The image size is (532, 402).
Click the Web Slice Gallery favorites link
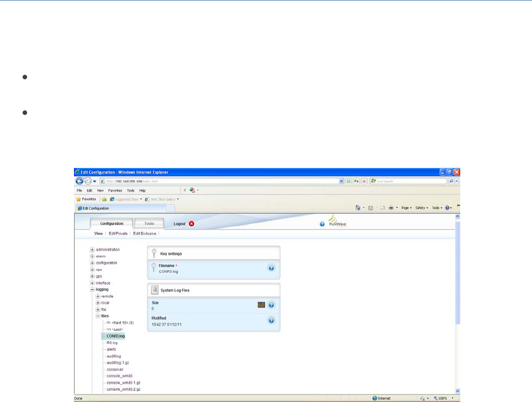coord(162,199)
